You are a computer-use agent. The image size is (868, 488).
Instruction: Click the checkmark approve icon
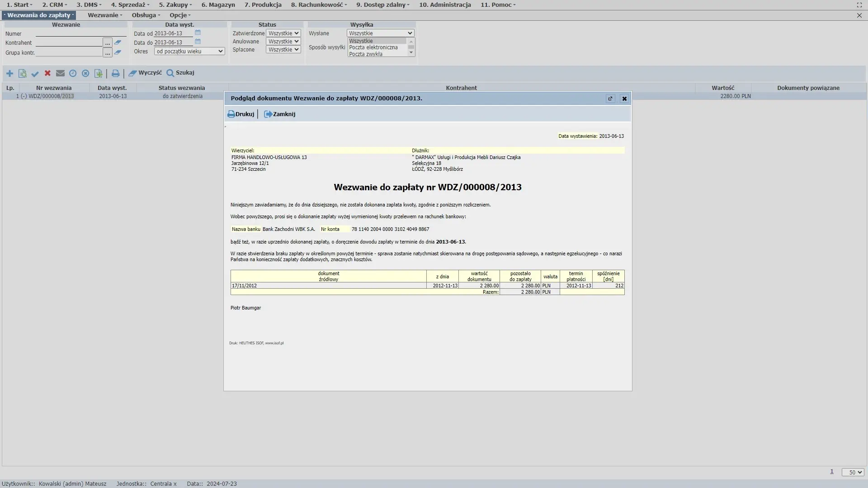coord(35,73)
